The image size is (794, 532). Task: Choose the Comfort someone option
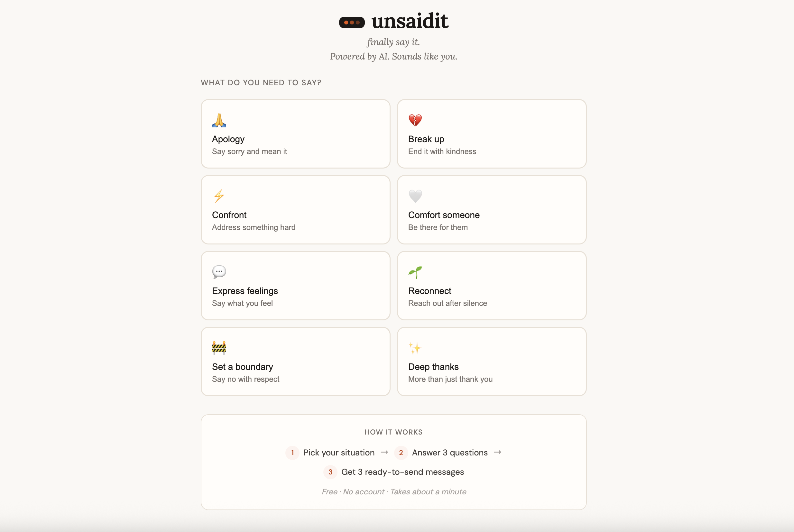point(491,210)
